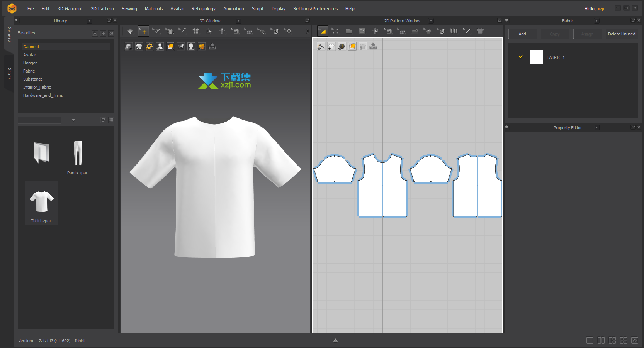Click the polygon pattern tool in 2D toolbar
Viewport: 644px width, 348px height.
coord(348,31)
